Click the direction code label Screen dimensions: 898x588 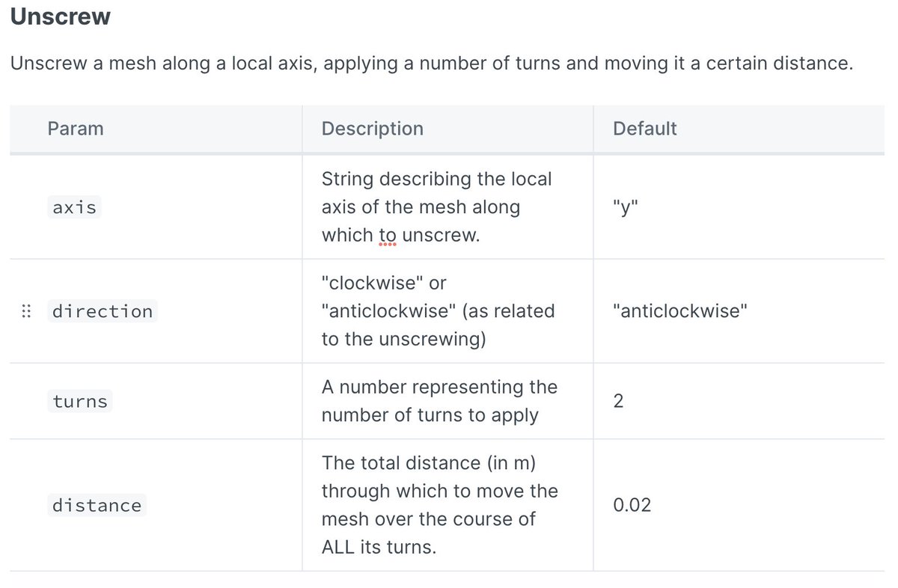(102, 311)
